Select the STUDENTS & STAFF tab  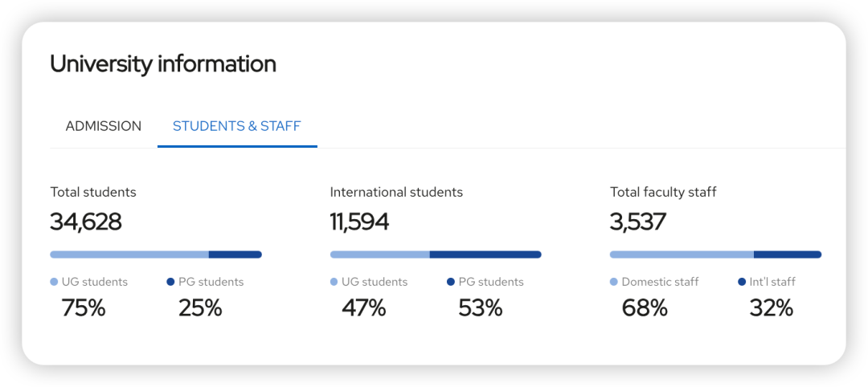click(237, 126)
